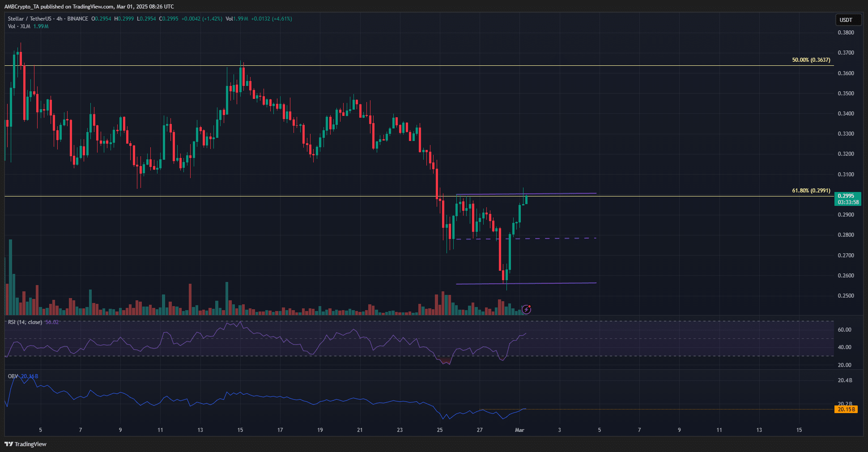Click the +0.0132 (+4.61%) volume change value
This screenshot has height=452, width=868.
(x=272, y=19)
